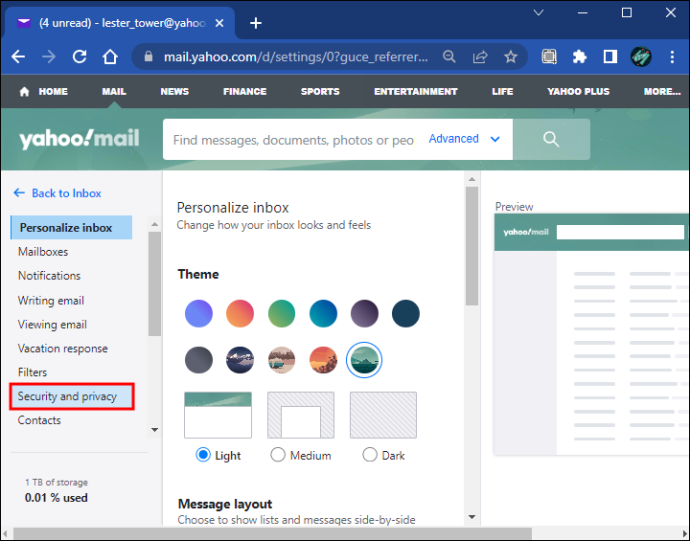
Task: Bookmark this page with the star icon
Action: 510,57
